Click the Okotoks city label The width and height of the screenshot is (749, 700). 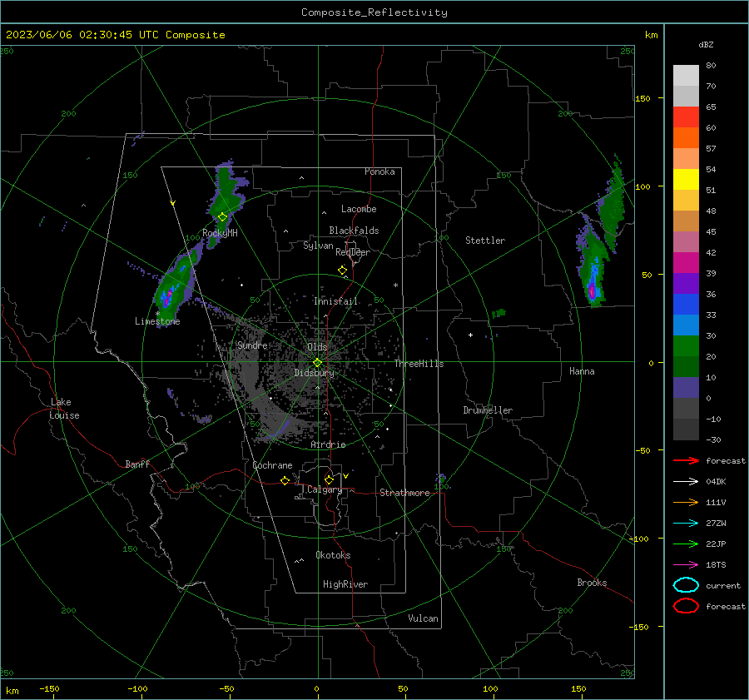point(333,555)
